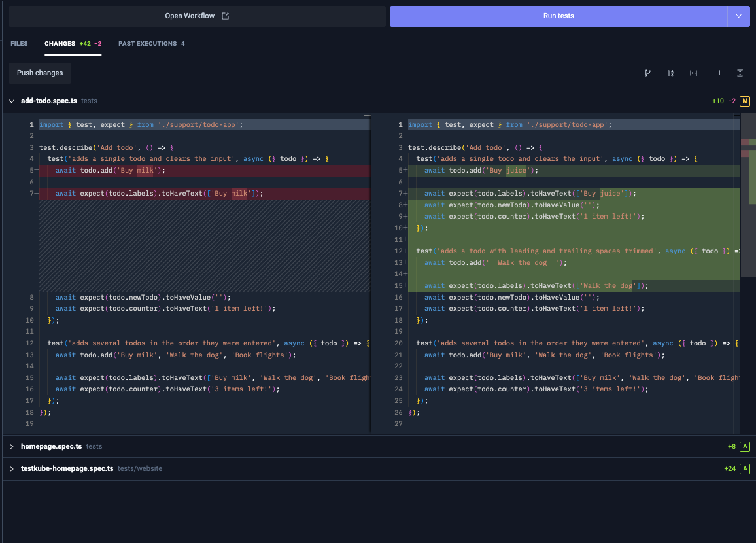The image size is (756, 543).
Task: Click the A badge on testkube-homepage.spec.ts row
Action: pyautogui.click(x=745, y=468)
